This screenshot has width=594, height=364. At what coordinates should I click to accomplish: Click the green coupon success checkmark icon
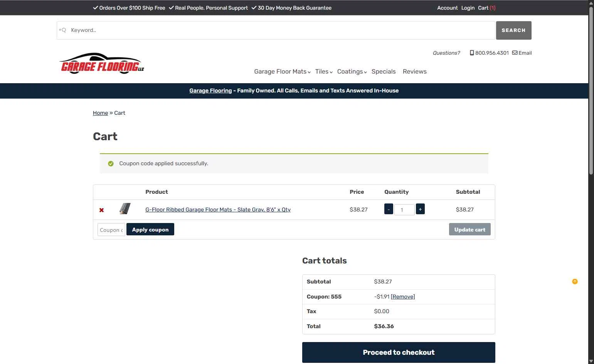coord(111,164)
